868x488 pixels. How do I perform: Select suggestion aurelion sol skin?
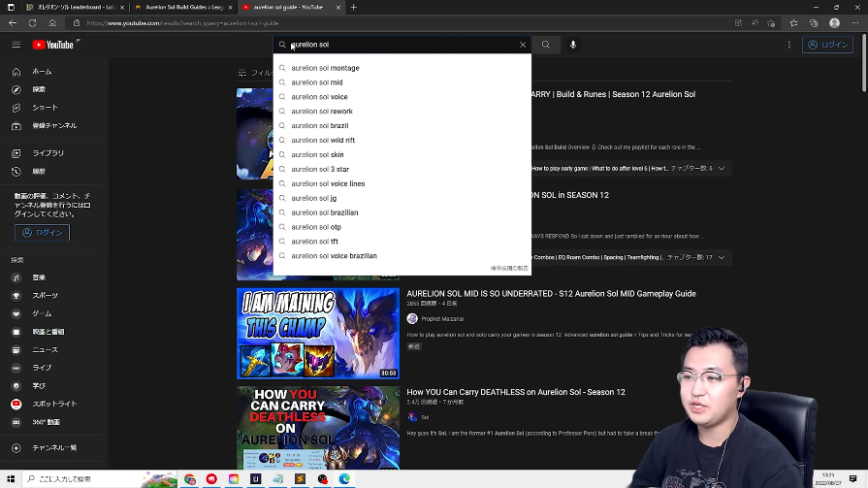[402, 154]
